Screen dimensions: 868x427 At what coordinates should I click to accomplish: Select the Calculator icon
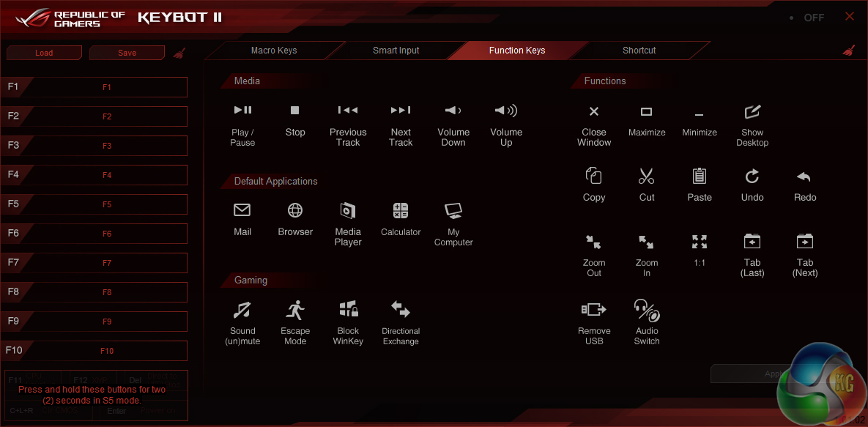click(401, 210)
